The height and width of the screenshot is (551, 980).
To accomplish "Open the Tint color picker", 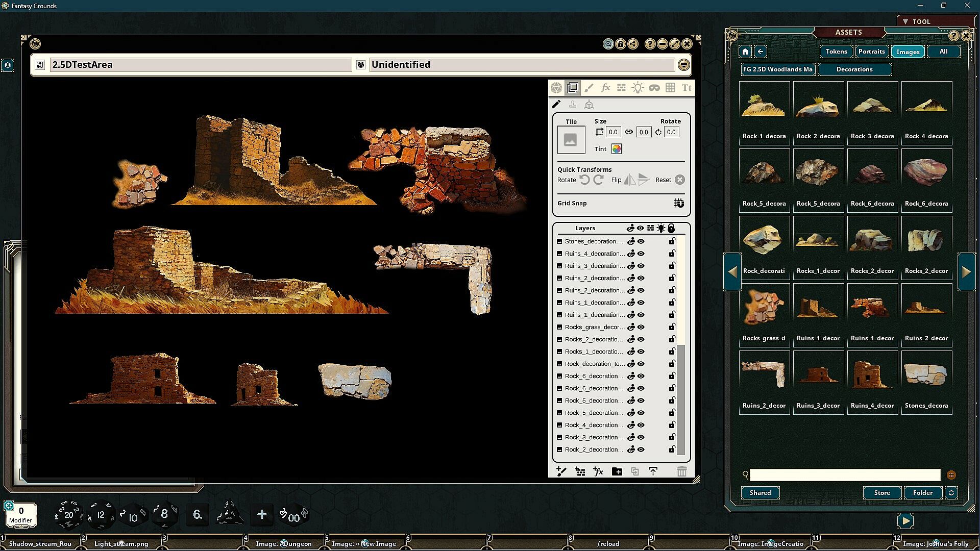I will [616, 149].
